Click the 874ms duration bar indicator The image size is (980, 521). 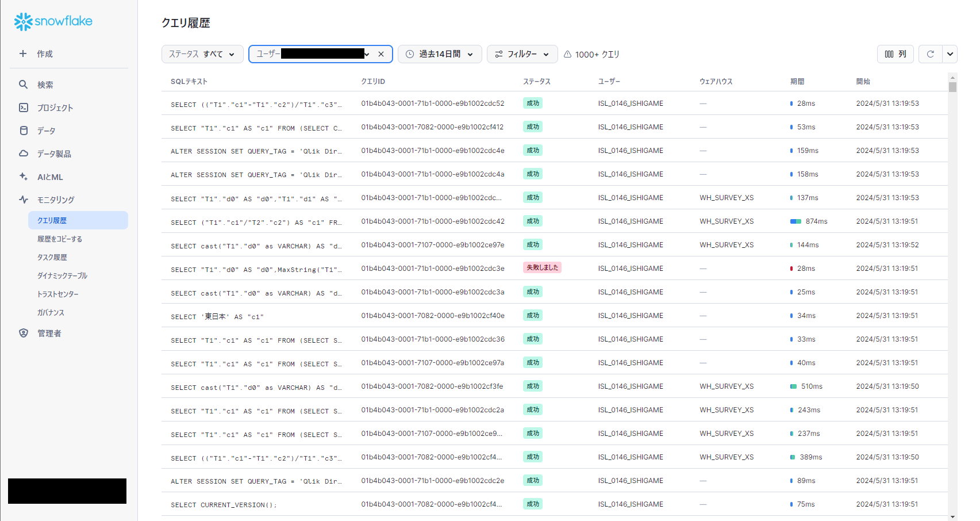coord(795,221)
